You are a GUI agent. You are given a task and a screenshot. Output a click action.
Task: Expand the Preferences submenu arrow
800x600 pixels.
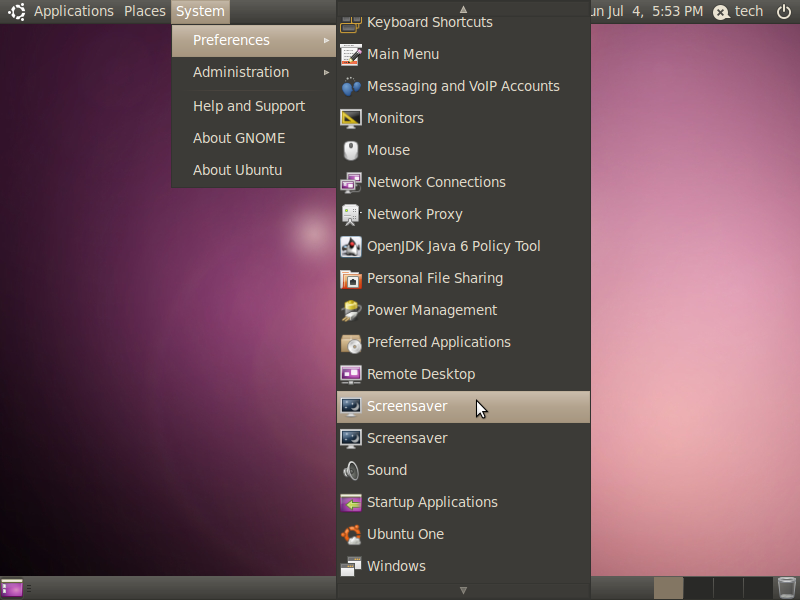click(x=327, y=40)
